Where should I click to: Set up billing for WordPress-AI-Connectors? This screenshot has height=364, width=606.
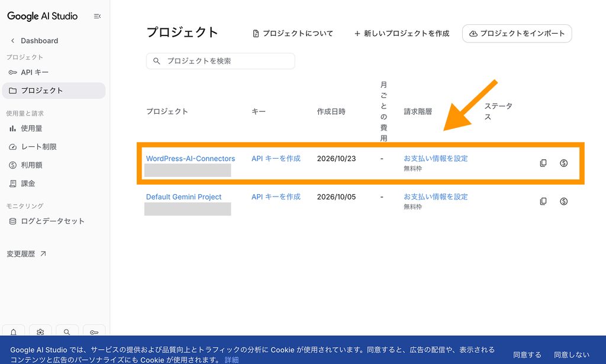(436, 159)
